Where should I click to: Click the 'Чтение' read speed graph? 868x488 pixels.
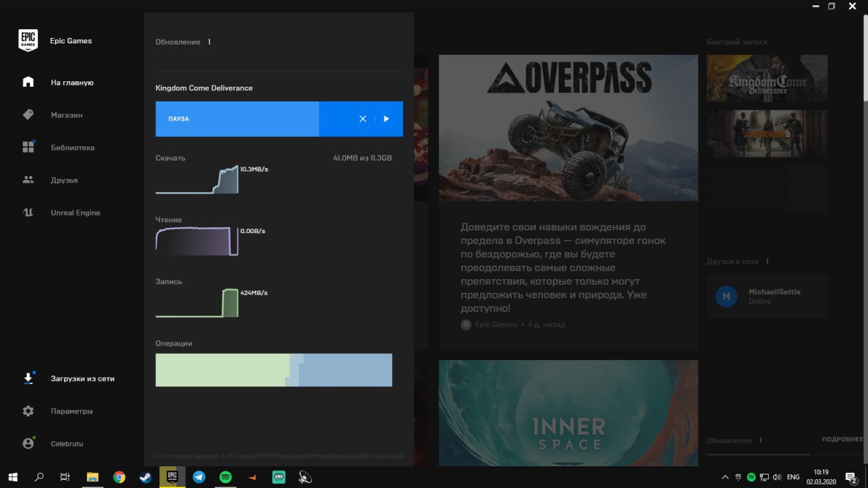click(x=197, y=241)
